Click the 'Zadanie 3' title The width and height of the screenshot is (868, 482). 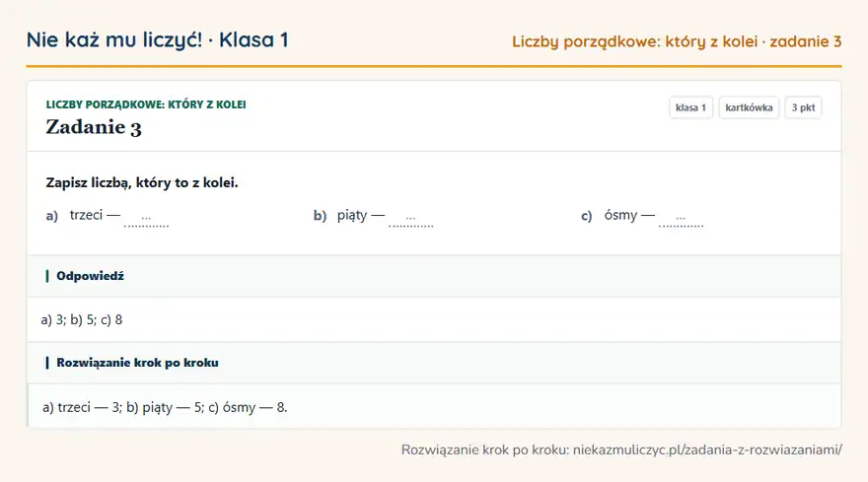coord(94,127)
